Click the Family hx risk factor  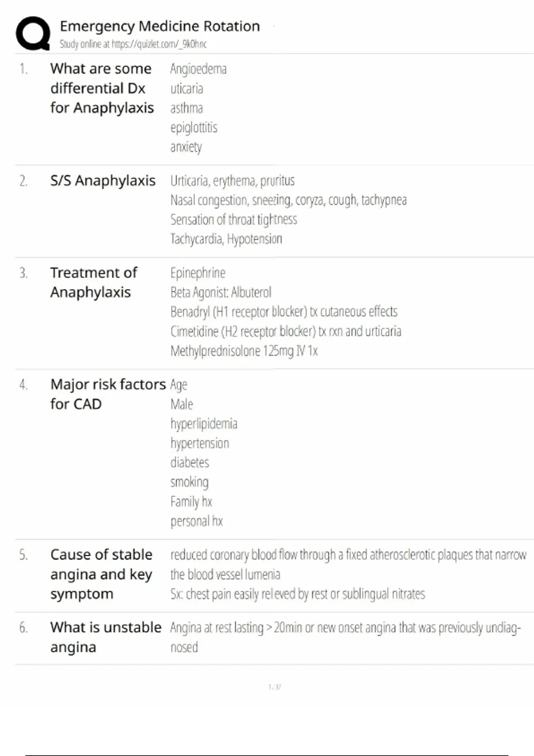click(191, 502)
